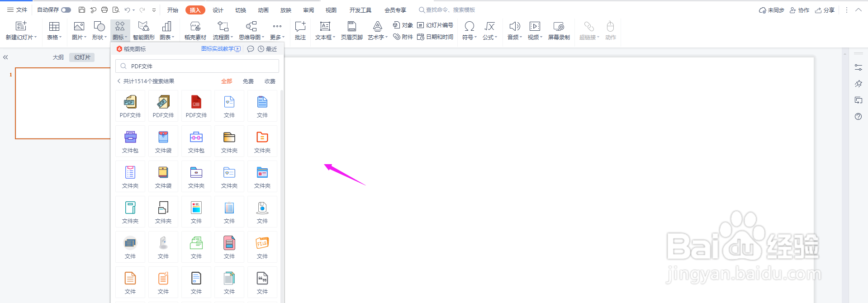Click the 协作 collaboration button
Viewport: 868px width, 303px height.
800,10
